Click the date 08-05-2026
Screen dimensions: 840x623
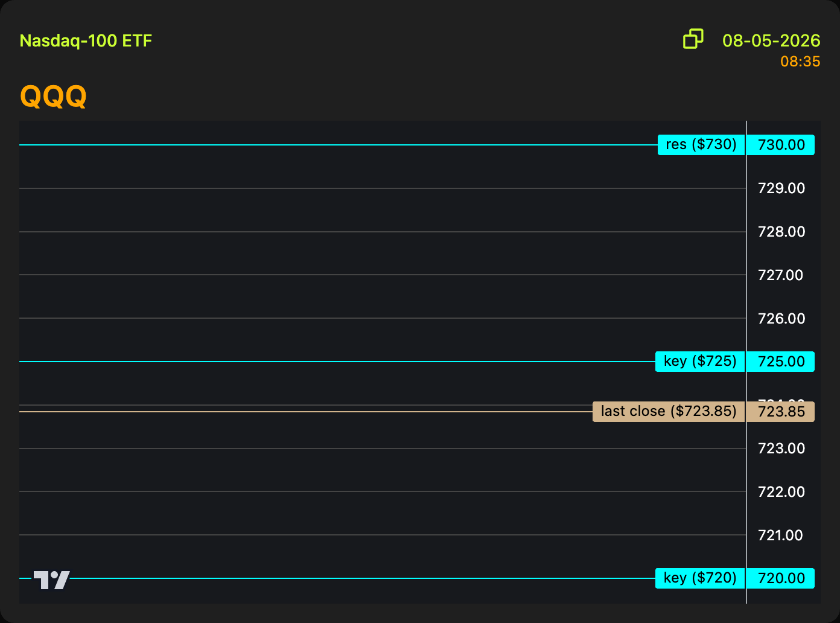(x=771, y=40)
